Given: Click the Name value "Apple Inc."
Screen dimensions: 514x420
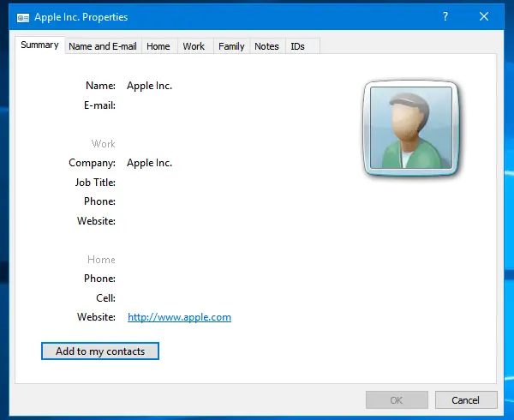Looking at the screenshot, I should click(x=149, y=86).
